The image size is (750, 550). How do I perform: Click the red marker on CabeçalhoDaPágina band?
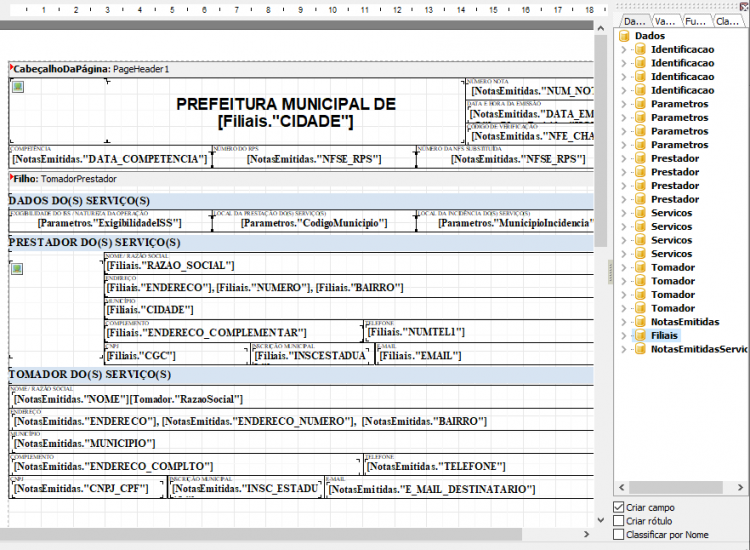[11, 67]
